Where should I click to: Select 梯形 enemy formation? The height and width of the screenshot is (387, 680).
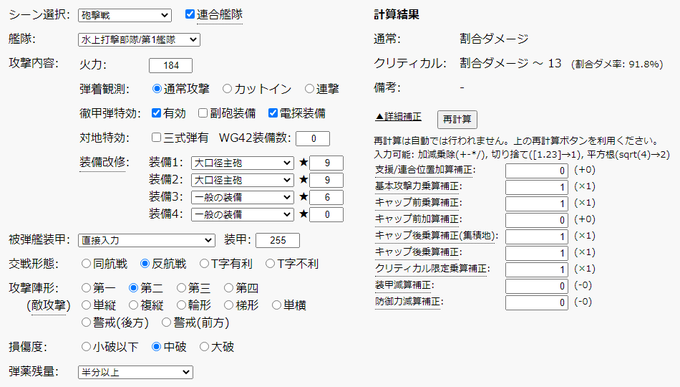(229, 305)
